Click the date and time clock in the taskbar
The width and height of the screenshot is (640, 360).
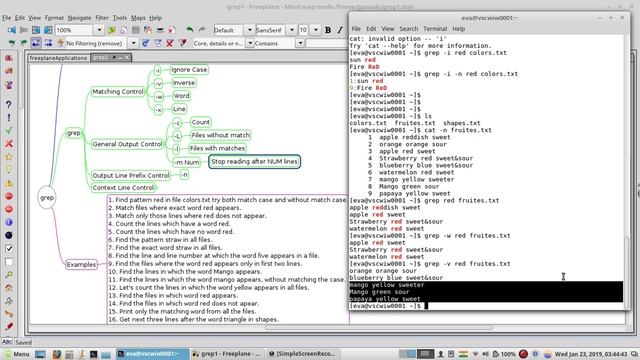click(591, 354)
